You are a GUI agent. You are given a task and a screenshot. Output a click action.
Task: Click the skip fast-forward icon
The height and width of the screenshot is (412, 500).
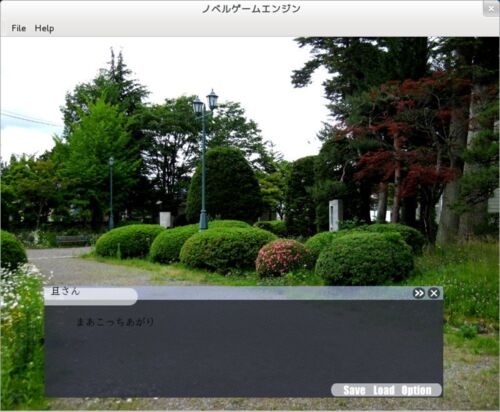tap(419, 293)
